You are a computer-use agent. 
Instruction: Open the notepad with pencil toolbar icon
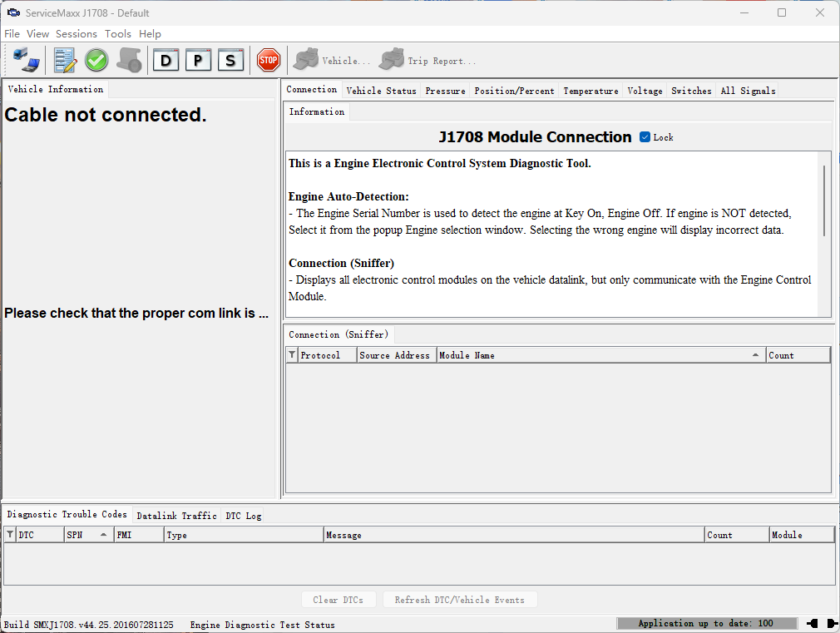point(65,60)
